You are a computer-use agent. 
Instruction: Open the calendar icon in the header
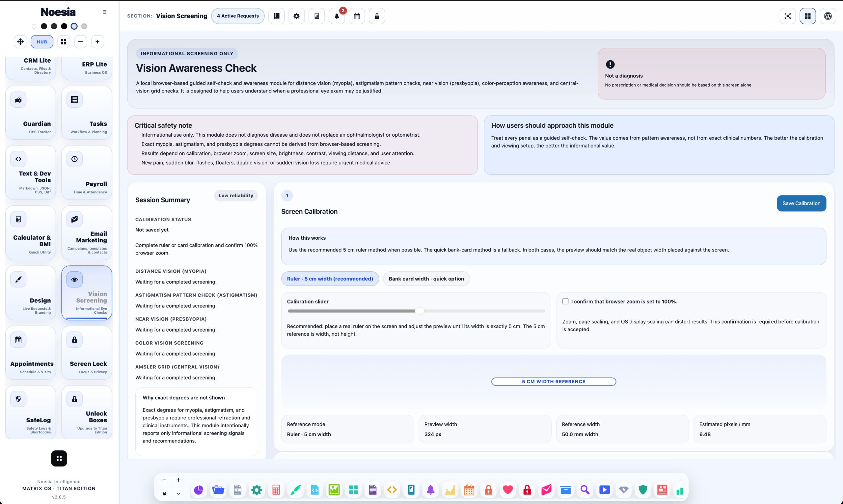pyautogui.click(x=357, y=16)
